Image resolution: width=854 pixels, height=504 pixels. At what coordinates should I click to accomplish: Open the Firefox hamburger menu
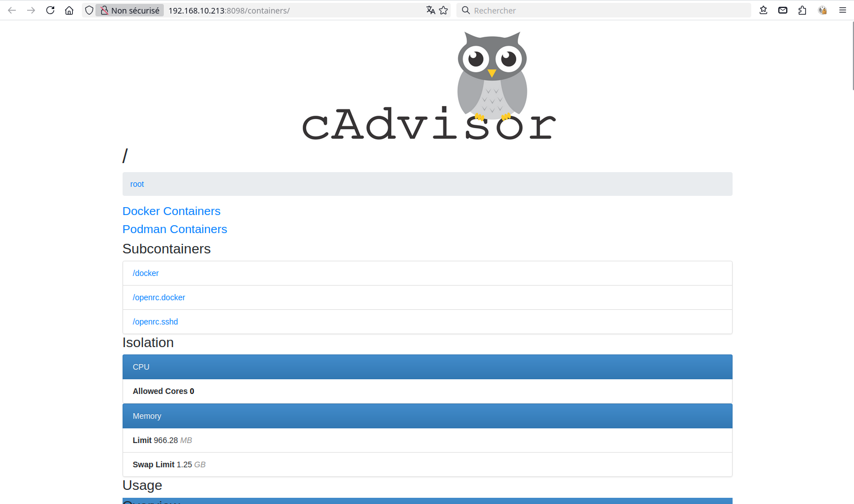[x=842, y=10]
